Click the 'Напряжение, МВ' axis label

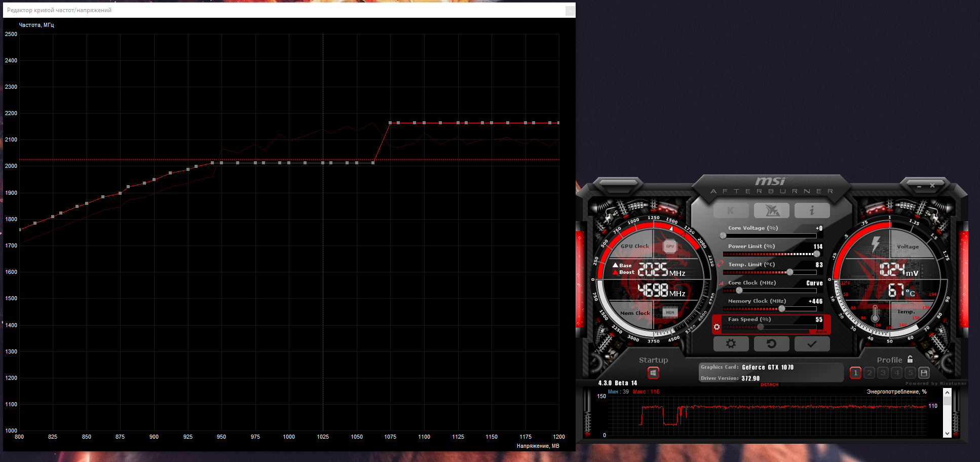pyautogui.click(x=538, y=446)
